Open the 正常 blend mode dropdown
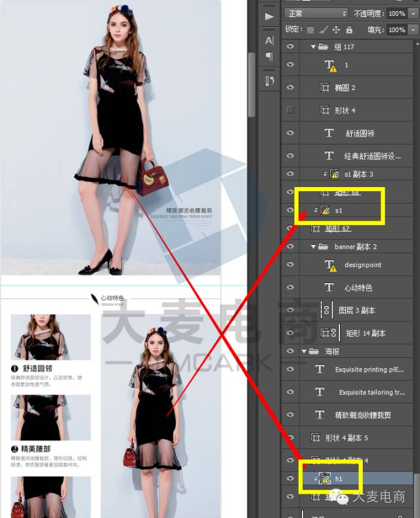The height and width of the screenshot is (518, 420). [x=316, y=14]
